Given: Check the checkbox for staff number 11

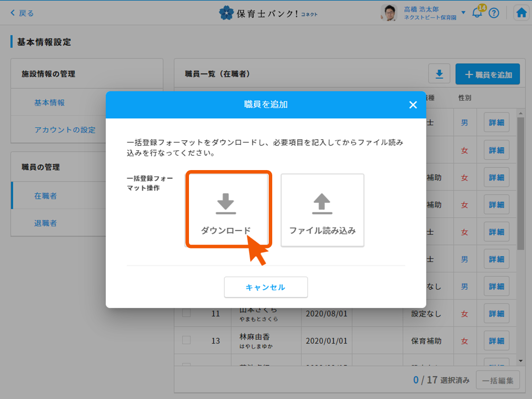Looking at the screenshot, I should click(186, 313).
